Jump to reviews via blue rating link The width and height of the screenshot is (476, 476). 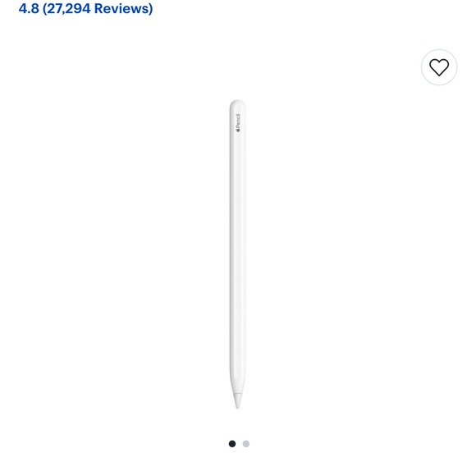click(x=85, y=8)
